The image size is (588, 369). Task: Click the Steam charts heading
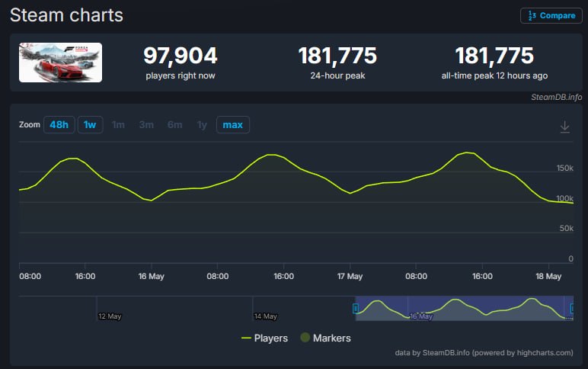point(66,15)
